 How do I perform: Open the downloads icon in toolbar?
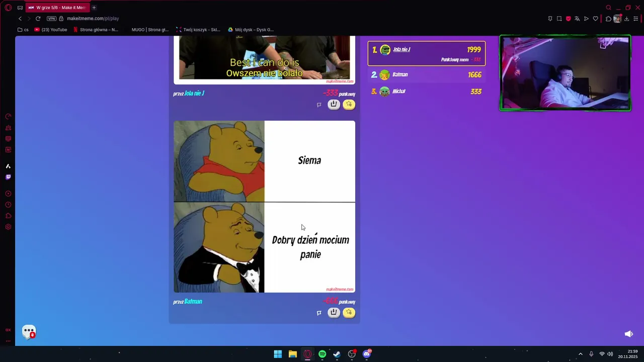626,19
